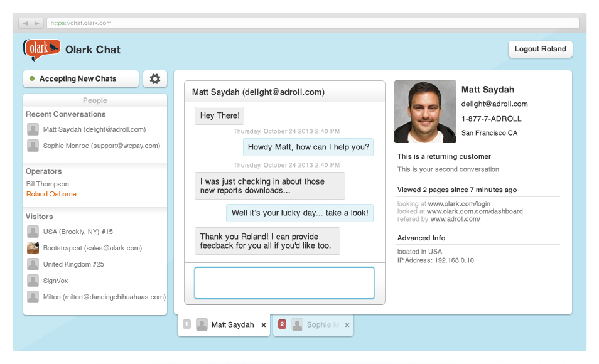Select operator Roland Osborne
Image resolution: width=599 pixels, height=364 pixels.
51,195
